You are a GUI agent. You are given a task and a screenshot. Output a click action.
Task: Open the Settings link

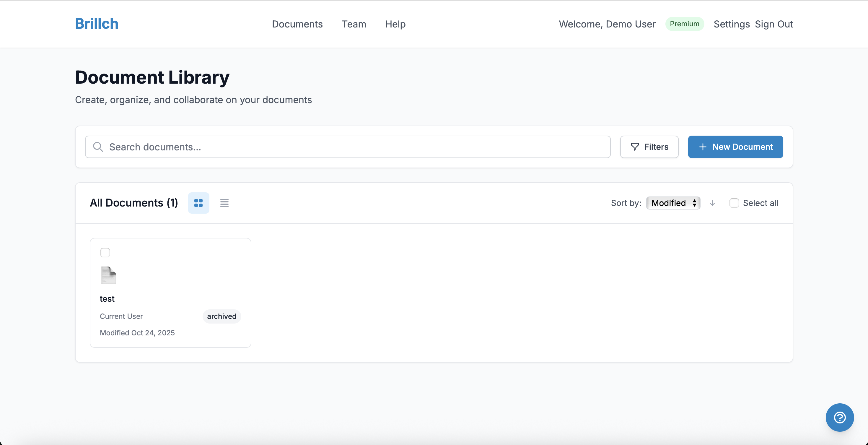(x=732, y=24)
